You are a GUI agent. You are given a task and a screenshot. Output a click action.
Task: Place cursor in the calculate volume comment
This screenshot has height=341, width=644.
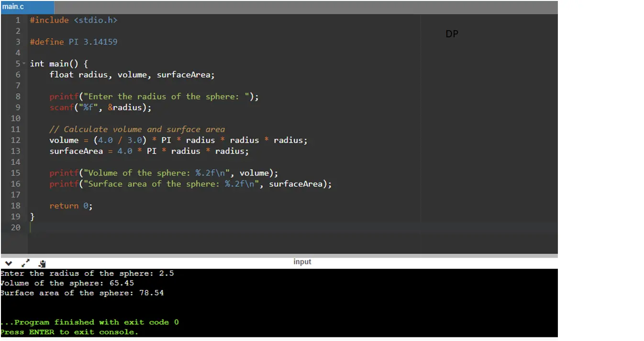pos(137,129)
